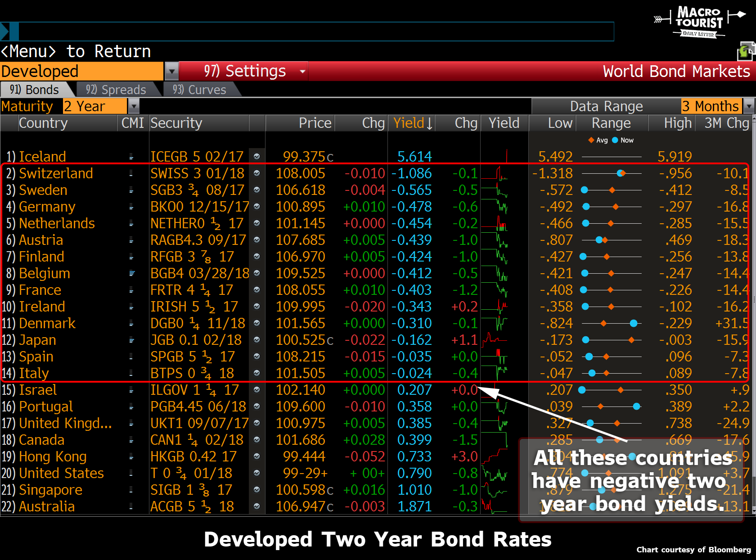Screen dimensions: 756x560
Task: Click the CMI icon in the Japan row
Action: point(132,340)
